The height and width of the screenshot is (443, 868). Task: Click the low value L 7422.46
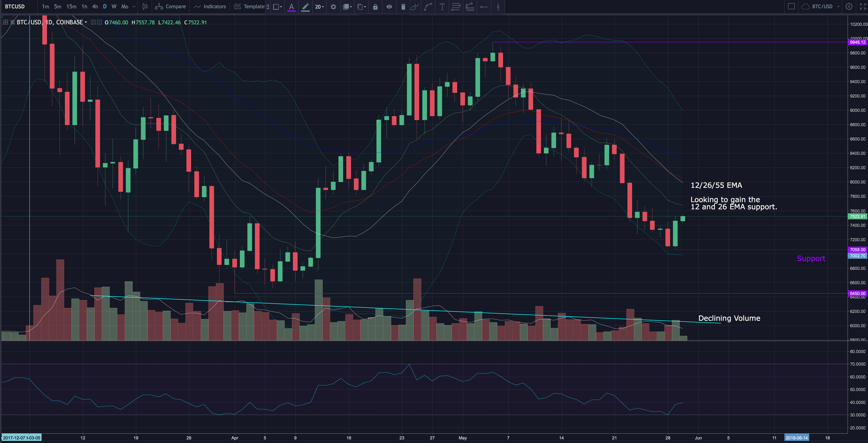[169, 22]
